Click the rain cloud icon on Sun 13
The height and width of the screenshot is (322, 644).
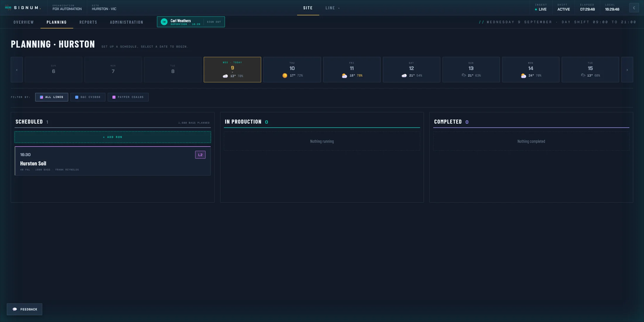pos(464,75)
